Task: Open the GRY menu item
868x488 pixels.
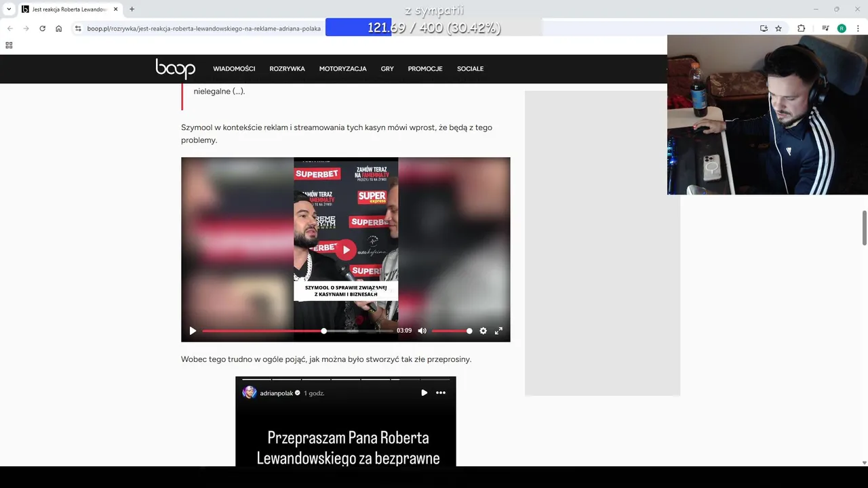Action: (387, 68)
